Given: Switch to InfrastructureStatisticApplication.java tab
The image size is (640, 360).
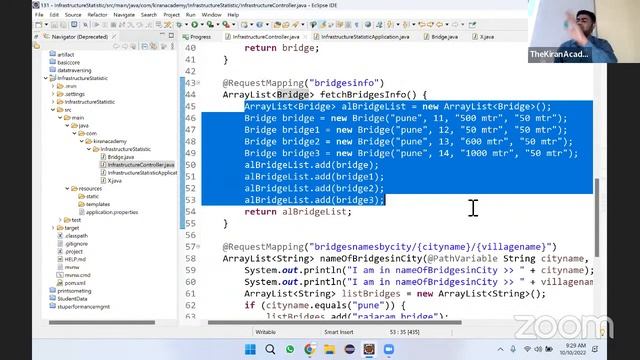Looking at the screenshot, I should pos(361,37).
